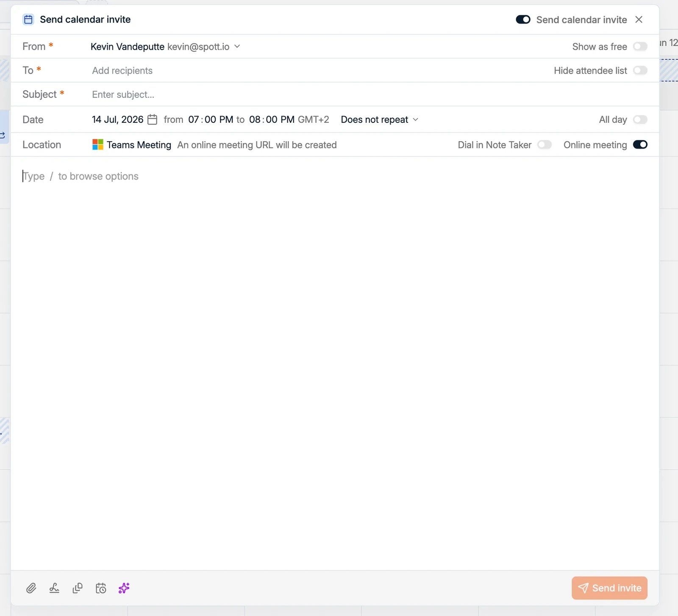Viewport: 678px width, 616px height.
Task: Enable the Show as free toggle
Action: (x=640, y=46)
